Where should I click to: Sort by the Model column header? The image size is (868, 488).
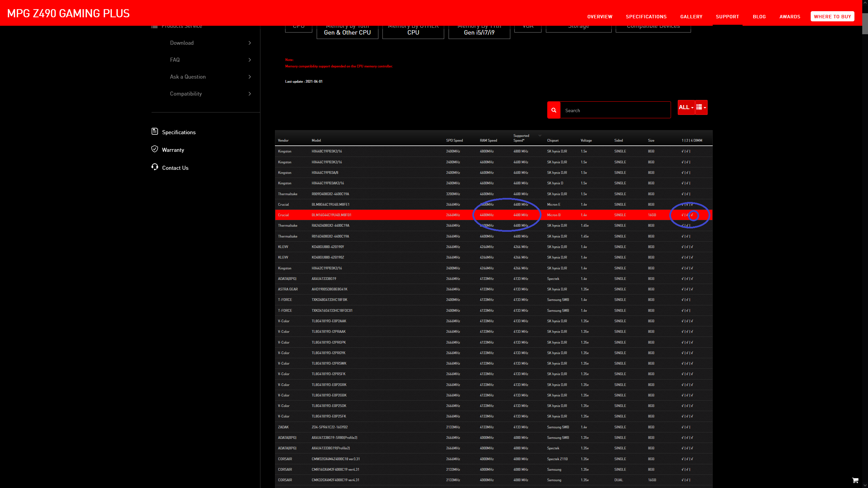pos(316,140)
